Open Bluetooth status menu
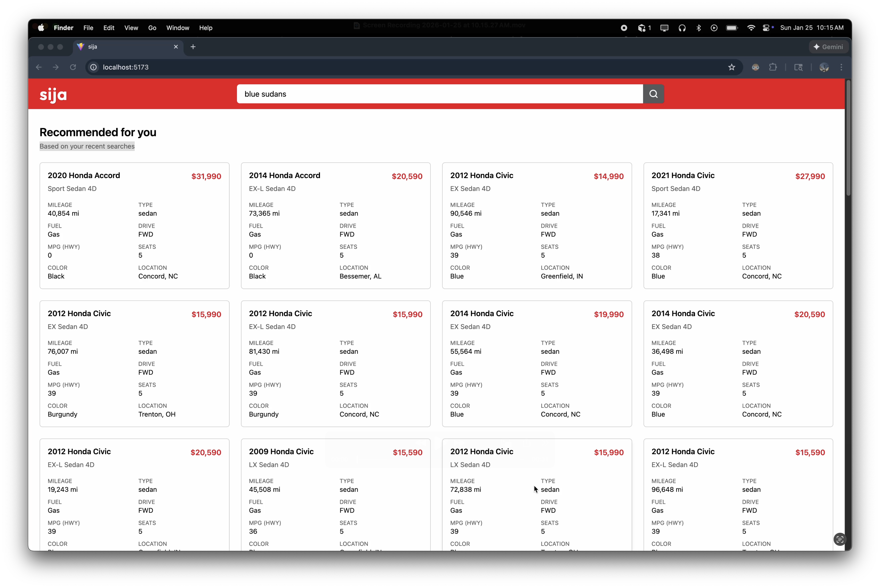Screen dimensions: 880x588 [698, 28]
